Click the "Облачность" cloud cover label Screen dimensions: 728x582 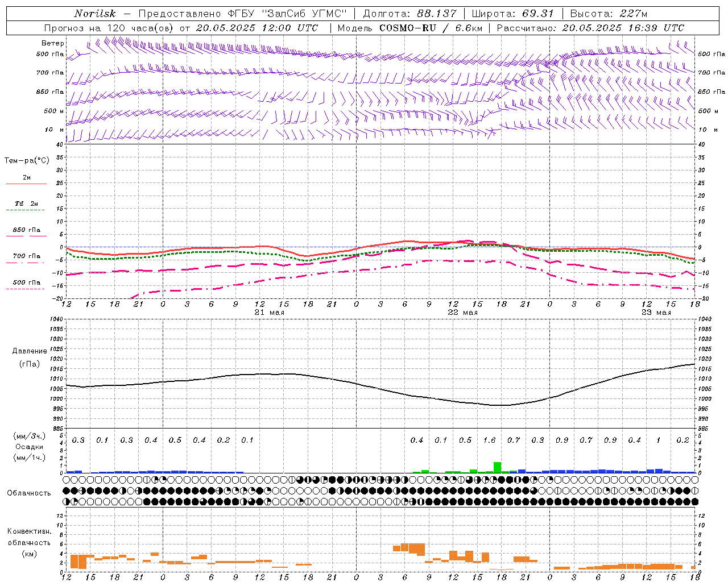tap(29, 493)
